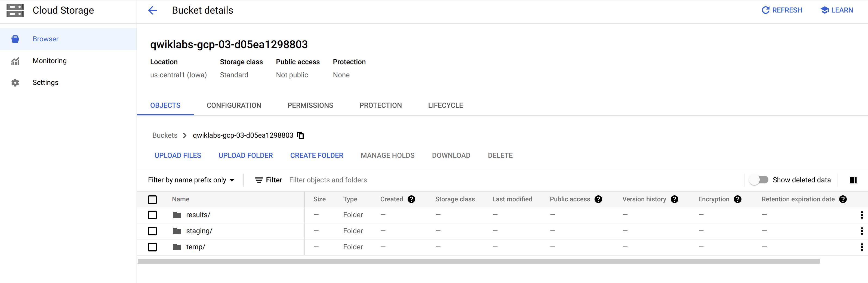
Task: Open more actions menu for results/ row
Action: click(862, 215)
